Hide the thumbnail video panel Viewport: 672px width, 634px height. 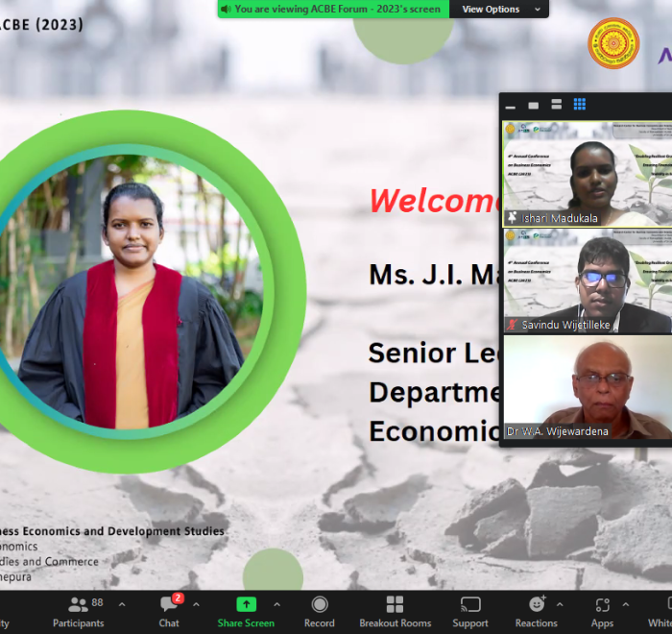[511, 105]
